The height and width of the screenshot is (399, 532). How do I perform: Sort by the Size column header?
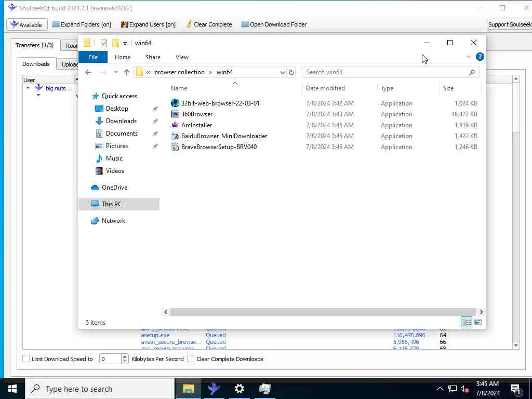click(460, 88)
